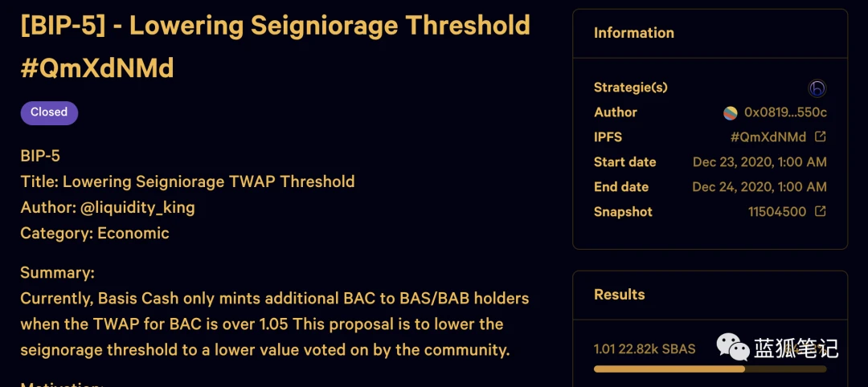This screenshot has width=868, height=387.
Task: Click the Strategie(s) label
Action: pyautogui.click(x=631, y=88)
